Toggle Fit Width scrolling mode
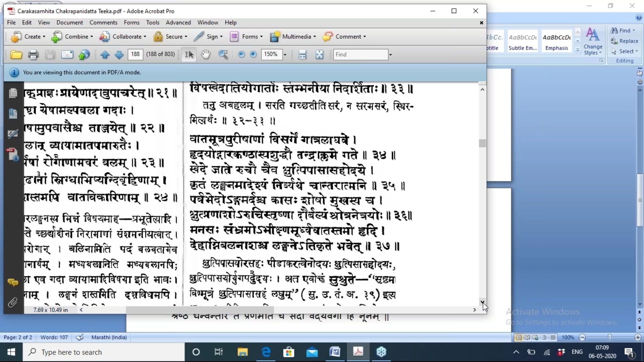The image size is (644, 362). 302,55
